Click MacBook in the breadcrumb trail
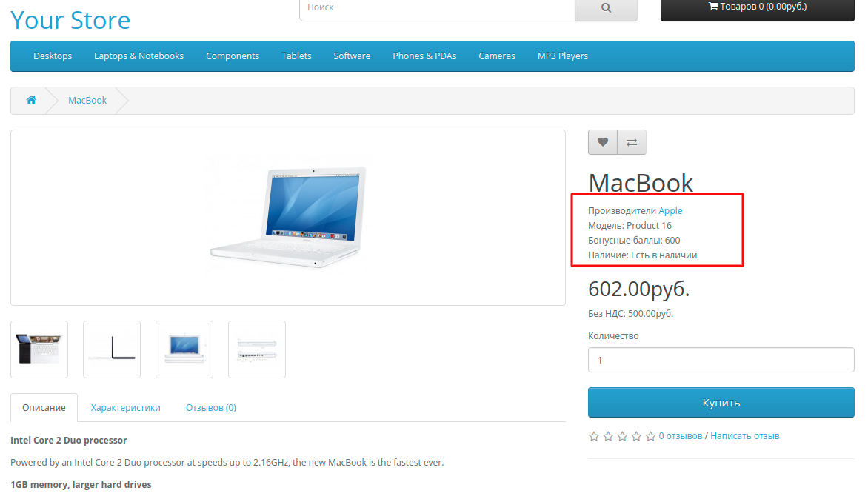This screenshot has width=868, height=502. 87,99
